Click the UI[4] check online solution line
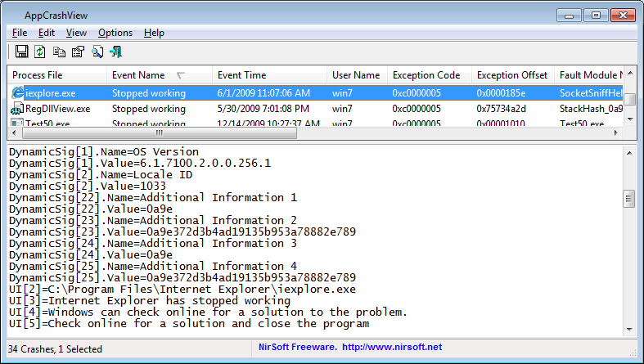Screen dimensions: 644x364 point(208,312)
